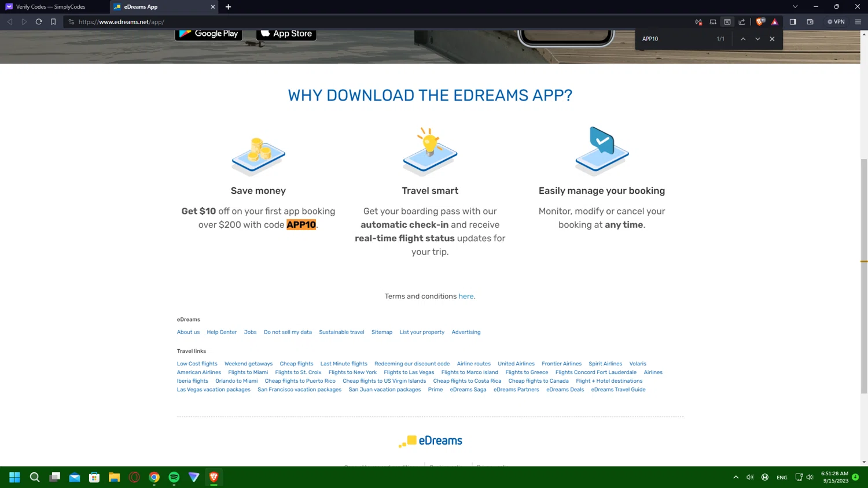Open the Low Cost flights link
This screenshot has height=488, width=868.
point(197,364)
